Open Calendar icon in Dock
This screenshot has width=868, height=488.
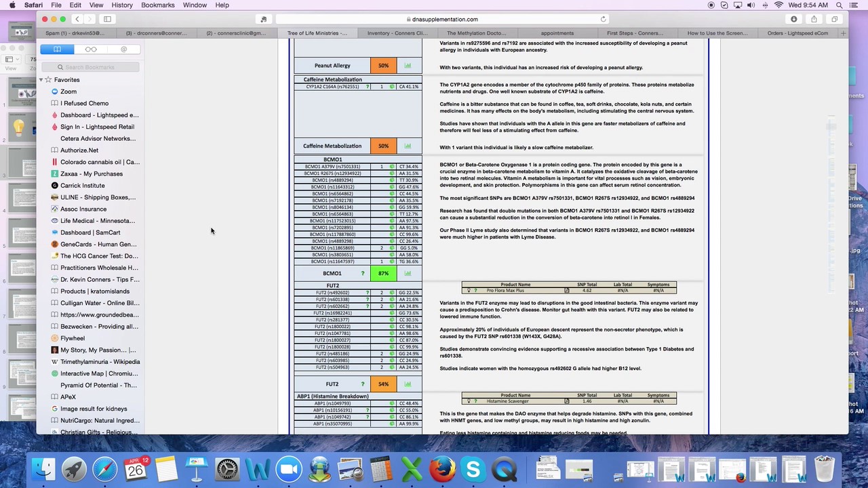(136, 469)
